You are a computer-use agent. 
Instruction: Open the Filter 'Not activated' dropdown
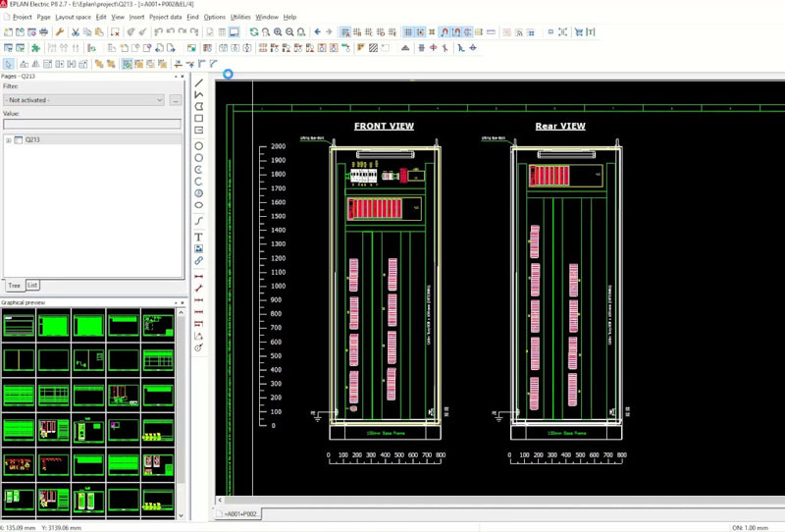point(83,100)
